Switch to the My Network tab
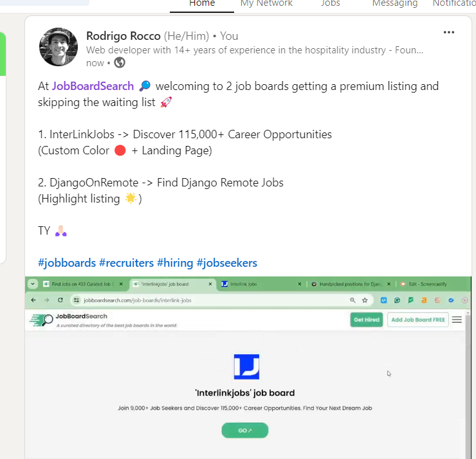This screenshot has width=476, height=459. coord(266,4)
